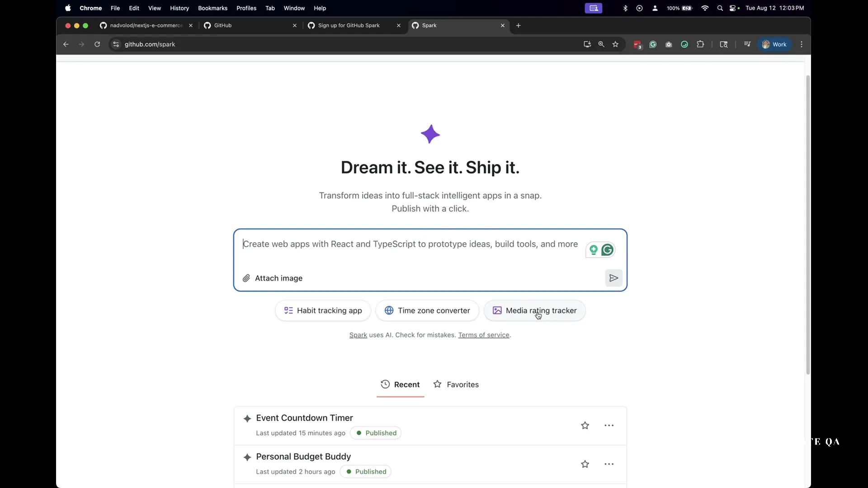The height and width of the screenshot is (488, 868).
Task: Choose the Habit tracking app suggestion
Action: tap(323, 311)
